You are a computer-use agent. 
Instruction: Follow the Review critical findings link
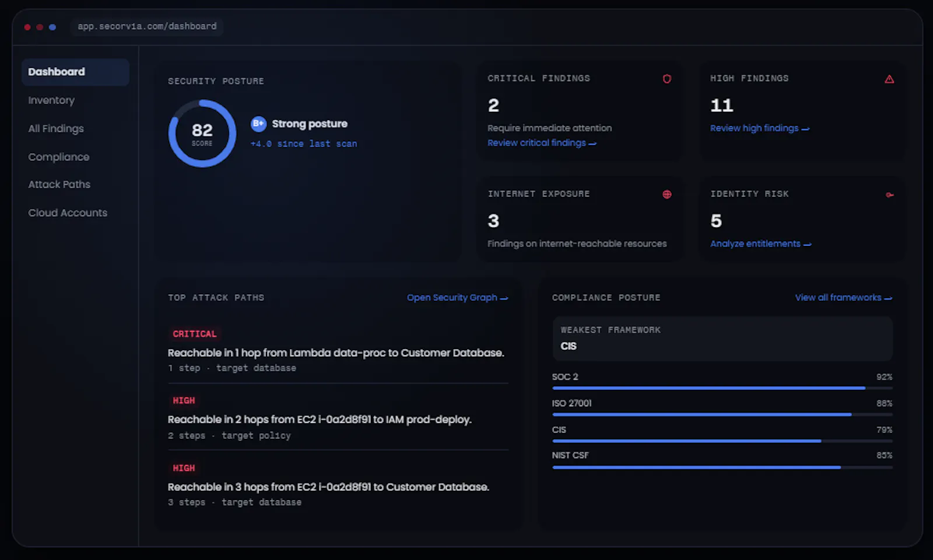[x=542, y=143]
